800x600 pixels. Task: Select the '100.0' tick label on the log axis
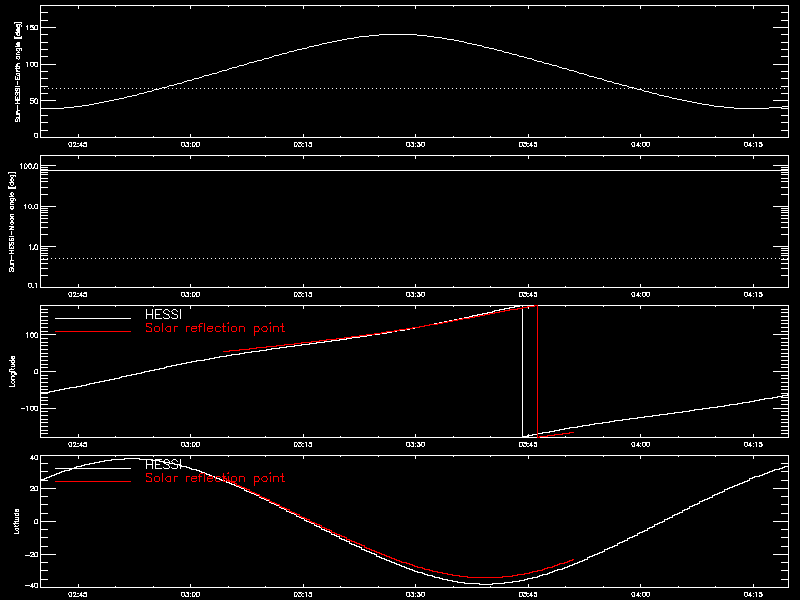pos(29,166)
